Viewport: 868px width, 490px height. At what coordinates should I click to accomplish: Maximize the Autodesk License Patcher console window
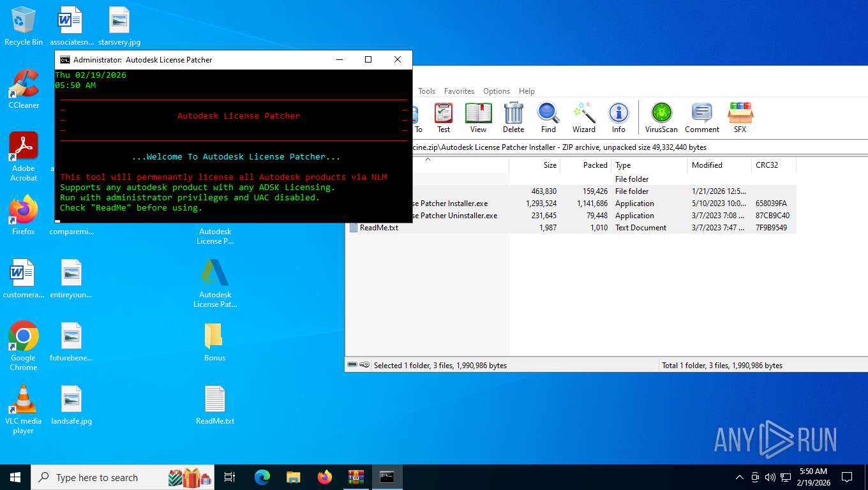tap(368, 59)
